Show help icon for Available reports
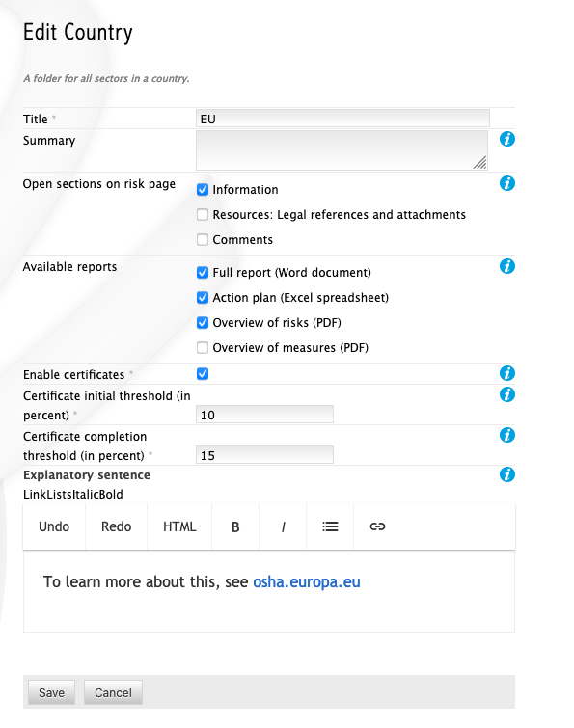This screenshot has height=728, width=574. (507, 266)
